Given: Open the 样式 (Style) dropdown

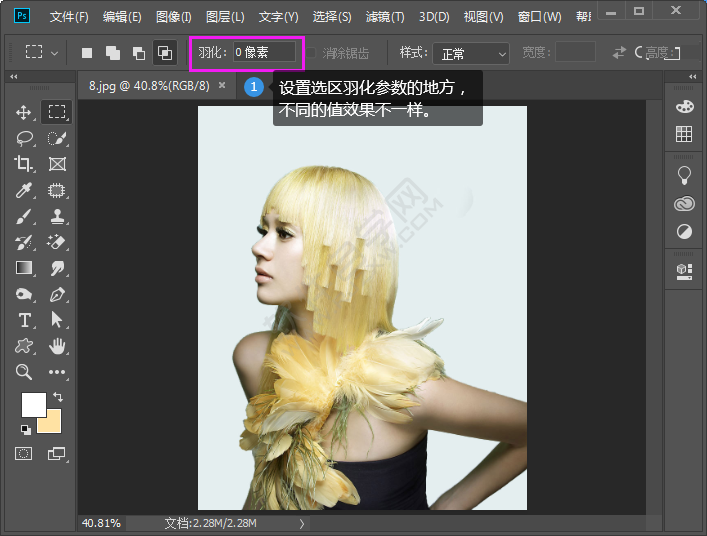Looking at the screenshot, I should (x=474, y=53).
